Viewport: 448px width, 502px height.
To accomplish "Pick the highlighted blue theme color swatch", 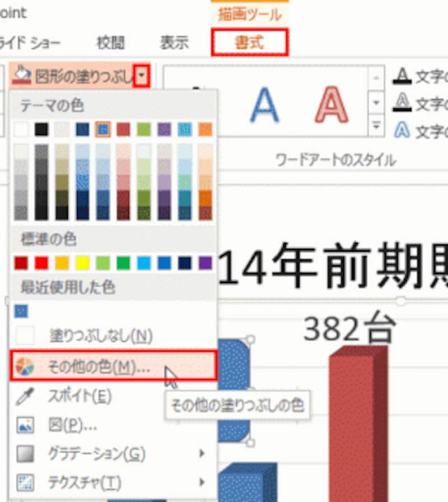I will pyautogui.click(x=103, y=129).
